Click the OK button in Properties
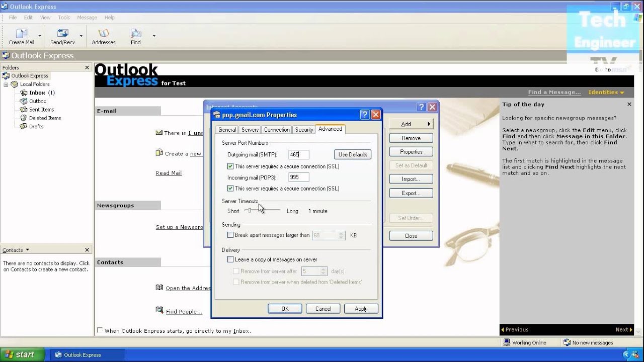Screen dimensions: 644x362 point(285,309)
